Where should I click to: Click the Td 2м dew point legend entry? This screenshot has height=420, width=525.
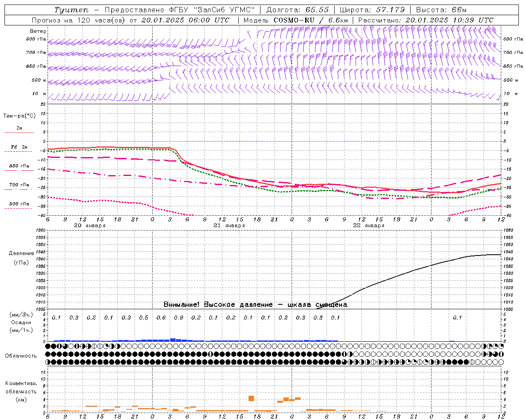coord(19,147)
